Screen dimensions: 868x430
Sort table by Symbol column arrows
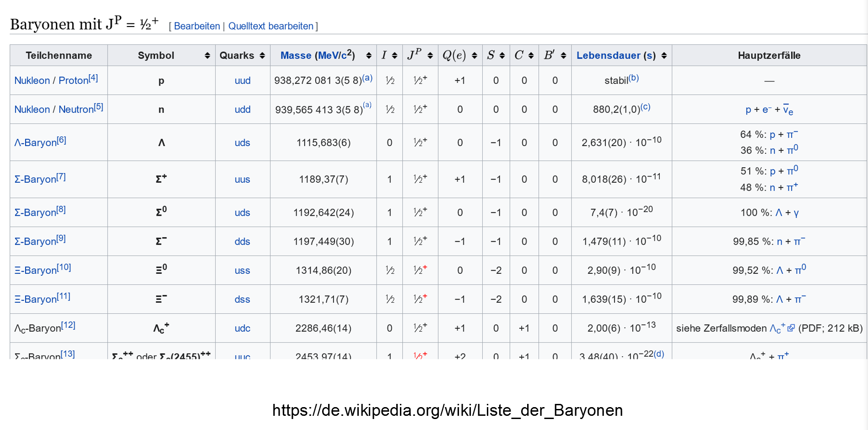[x=207, y=55]
